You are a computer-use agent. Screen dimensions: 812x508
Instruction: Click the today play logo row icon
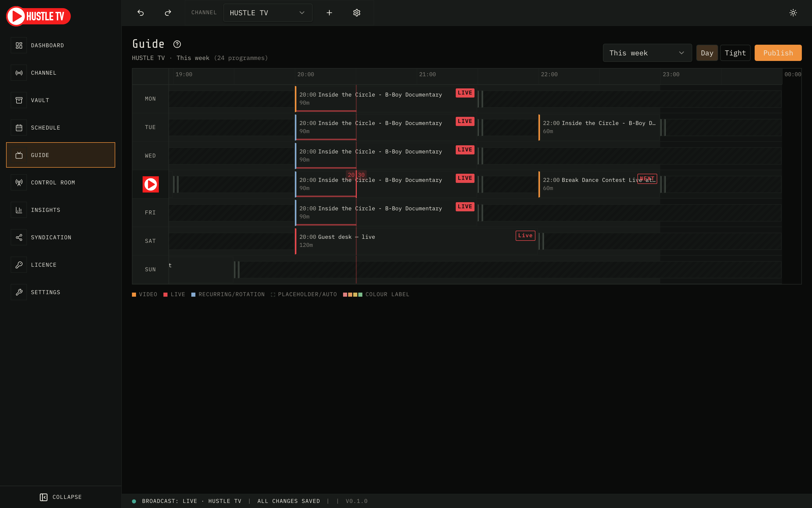pos(151,184)
